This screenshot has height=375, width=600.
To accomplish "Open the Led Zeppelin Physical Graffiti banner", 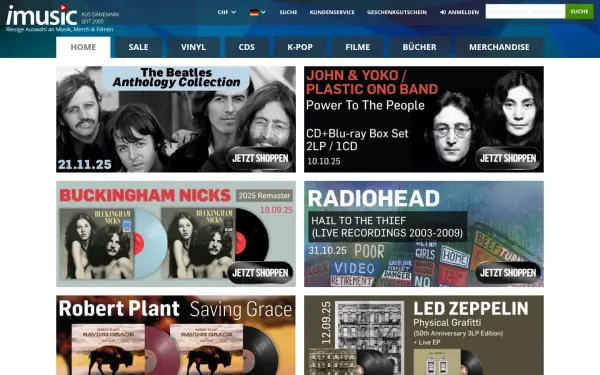I will click(424, 335).
